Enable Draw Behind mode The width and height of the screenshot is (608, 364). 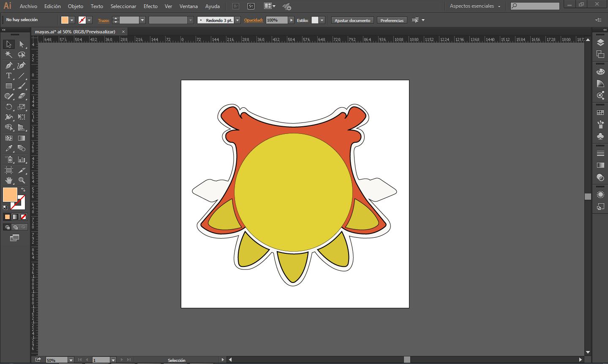(x=15, y=227)
